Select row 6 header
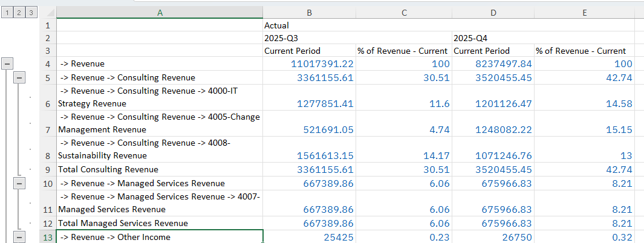The image size is (644, 243). (48, 97)
